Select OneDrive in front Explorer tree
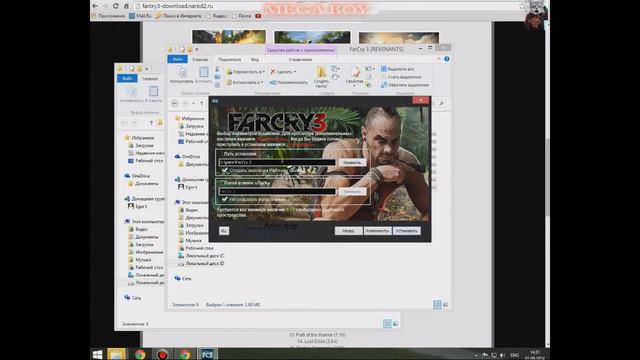 point(187,156)
